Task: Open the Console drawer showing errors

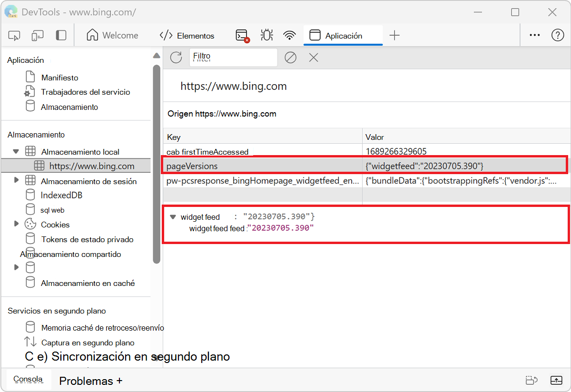Action: tap(242, 35)
